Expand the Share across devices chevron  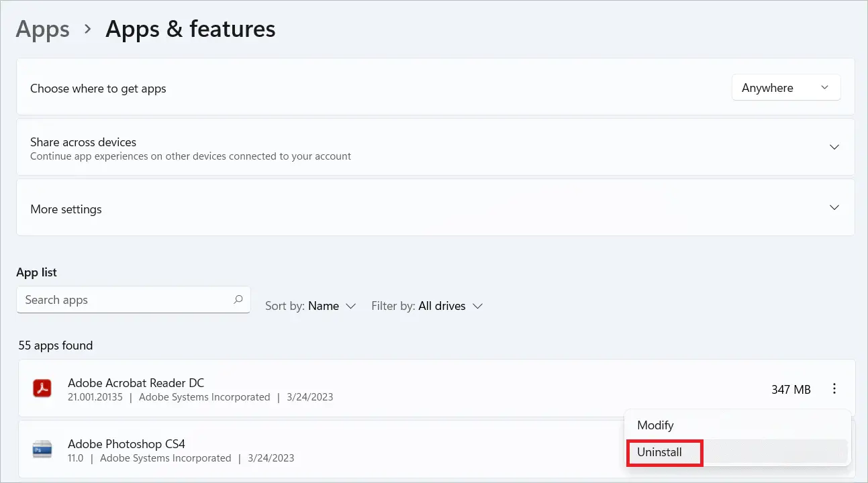coord(834,147)
